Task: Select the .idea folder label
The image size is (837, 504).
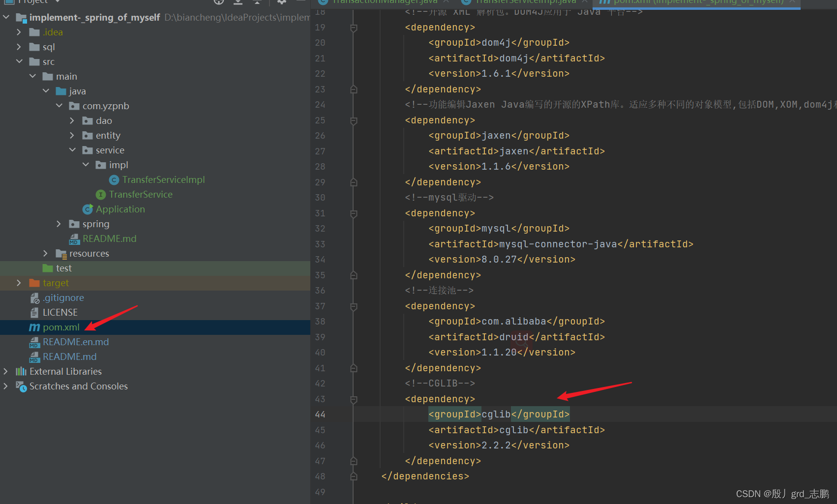Action: pyautogui.click(x=53, y=32)
